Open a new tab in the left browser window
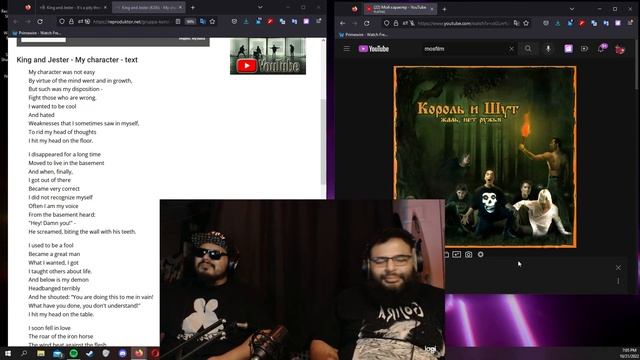The image size is (640, 360). click(x=193, y=7)
